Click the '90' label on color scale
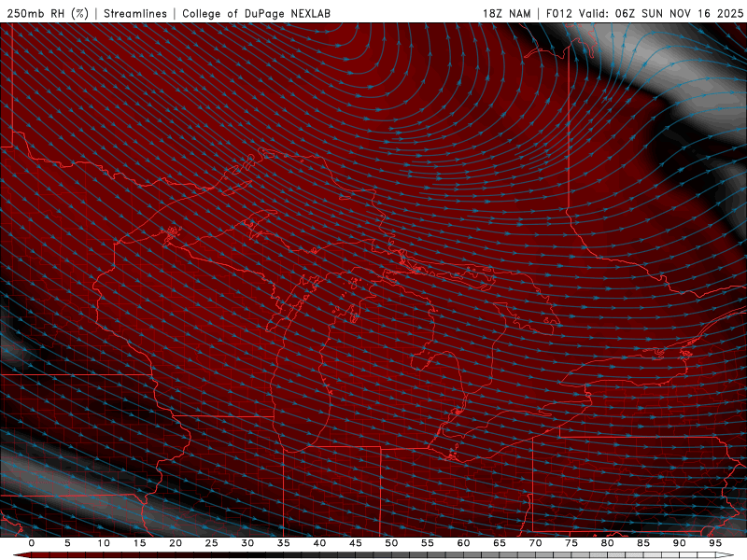Image resolution: width=747 pixels, height=560 pixels. coord(680,543)
